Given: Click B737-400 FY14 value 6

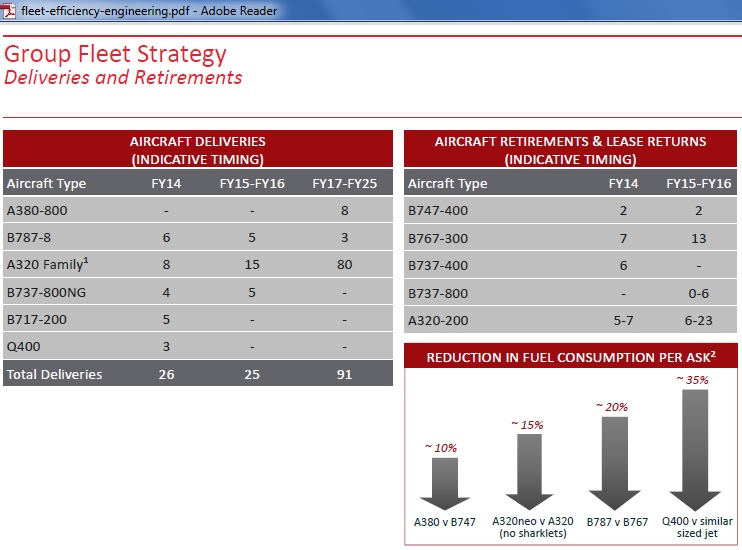Looking at the screenshot, I should point(623,266).
